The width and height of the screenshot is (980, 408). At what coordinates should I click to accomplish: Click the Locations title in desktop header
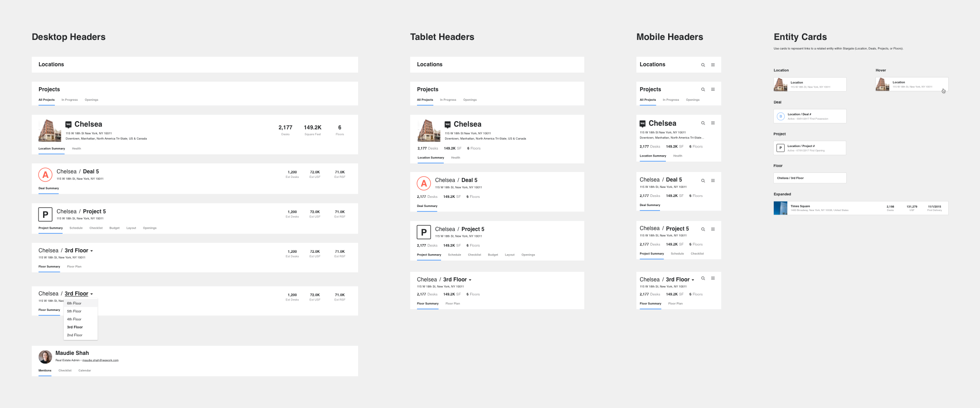click(51, 64)
